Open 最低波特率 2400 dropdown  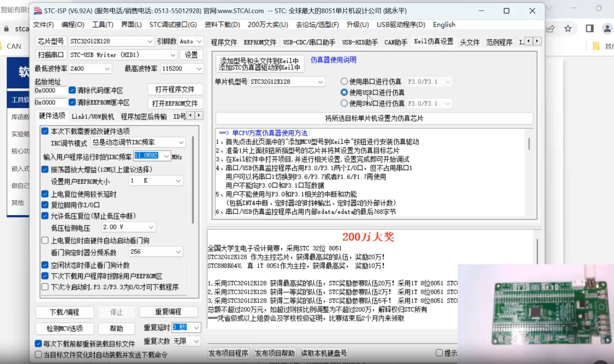(x=90, y=68)
